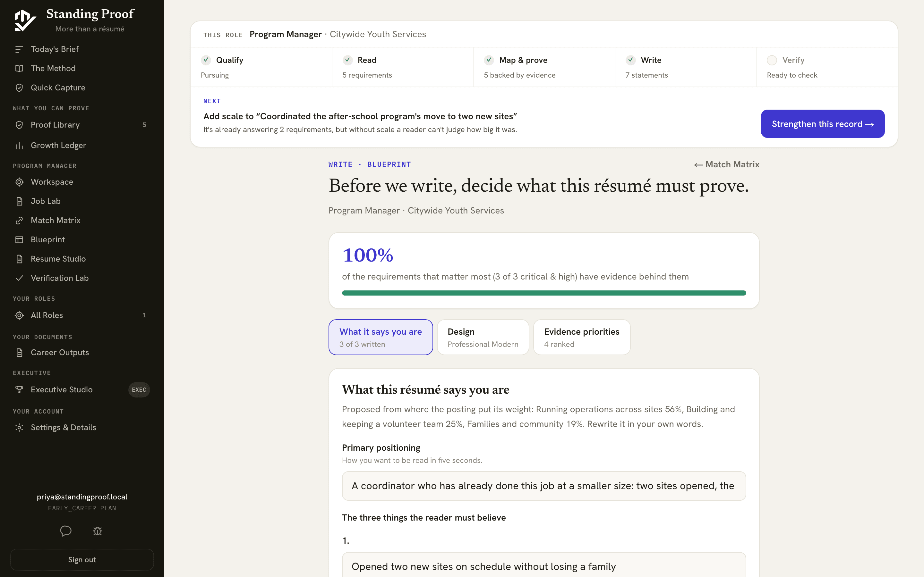The image size is (924, 577).
Task: Click the Standing Proof logo icon
Action: coord(25,20)
